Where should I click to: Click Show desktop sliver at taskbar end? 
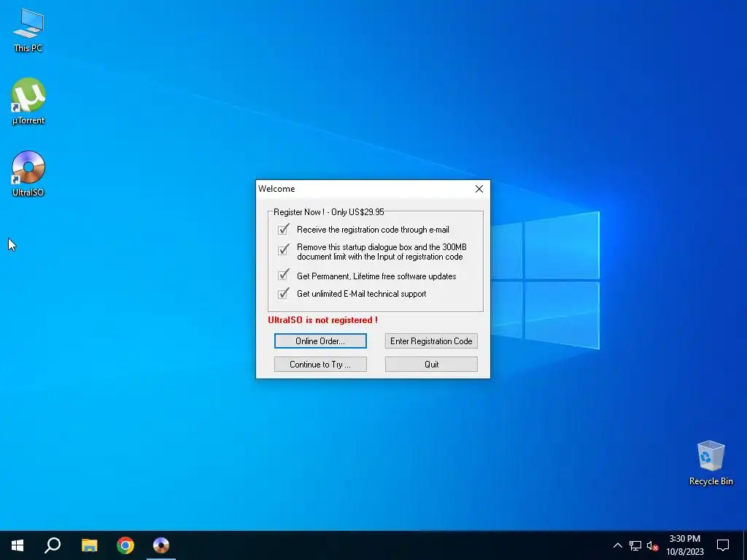tap(745, 545)
